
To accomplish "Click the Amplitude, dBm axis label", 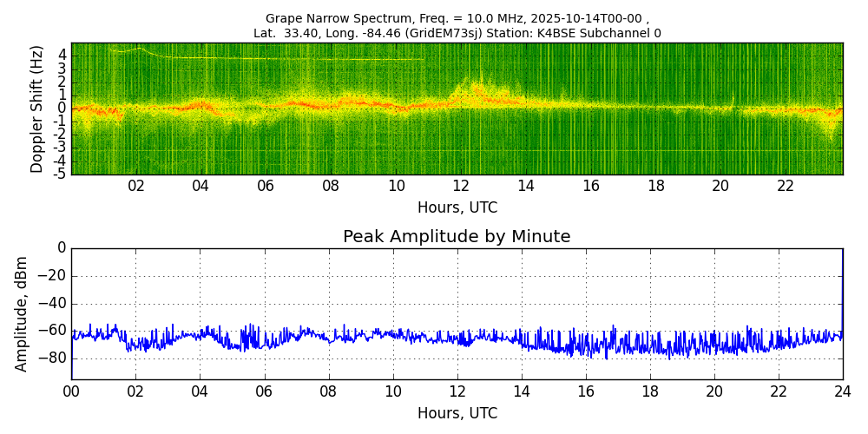I will [22, 313].
